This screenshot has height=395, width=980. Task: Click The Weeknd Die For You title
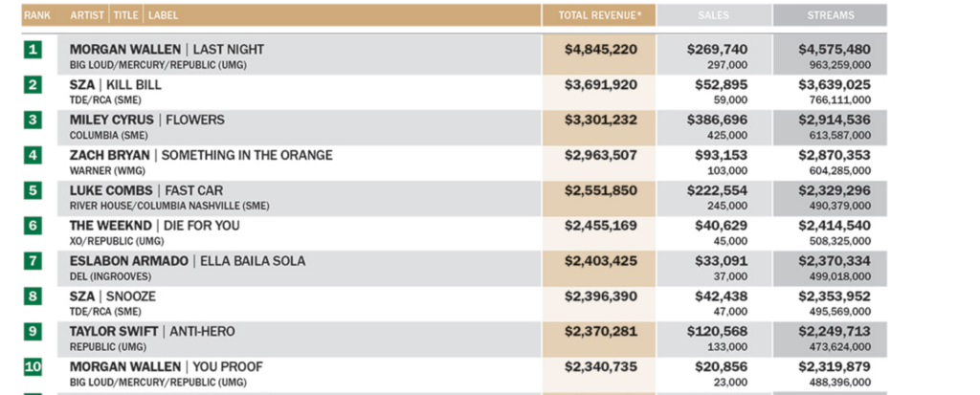[154, 226]
